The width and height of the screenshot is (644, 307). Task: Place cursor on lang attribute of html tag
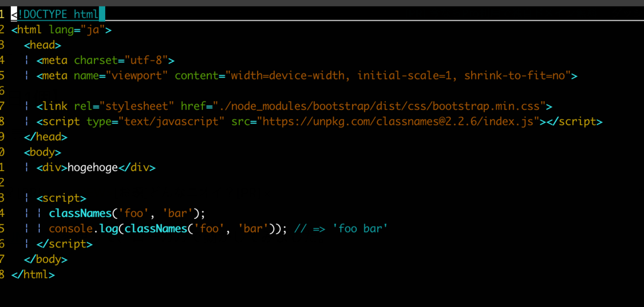coord(61,30)
